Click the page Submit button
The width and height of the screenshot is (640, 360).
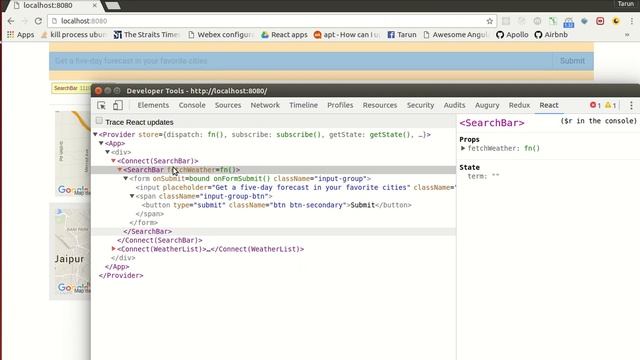click(x=572, y=61)
